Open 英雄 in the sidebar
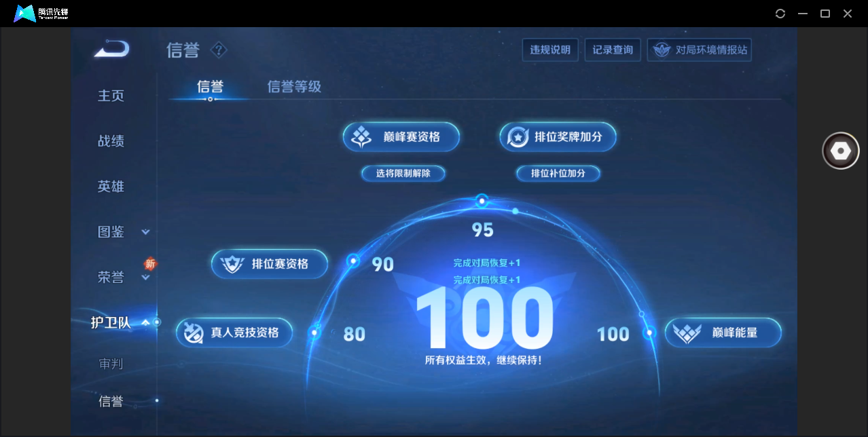This screenshot has width=868, height=437. click(x=111, y=187)
